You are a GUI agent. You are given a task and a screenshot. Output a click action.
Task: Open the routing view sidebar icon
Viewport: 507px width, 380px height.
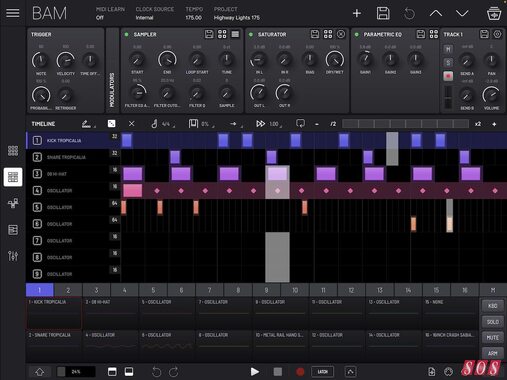click(13, 203)
